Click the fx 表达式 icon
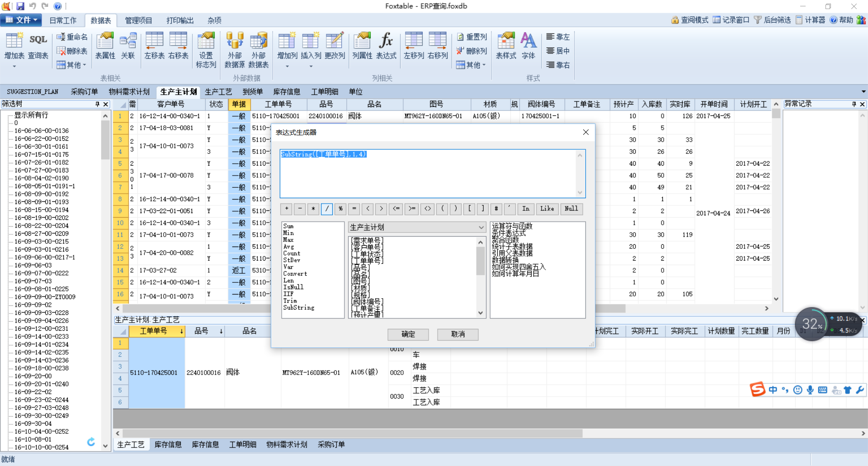This screenshot has width=868, height=466. (386, 46)
